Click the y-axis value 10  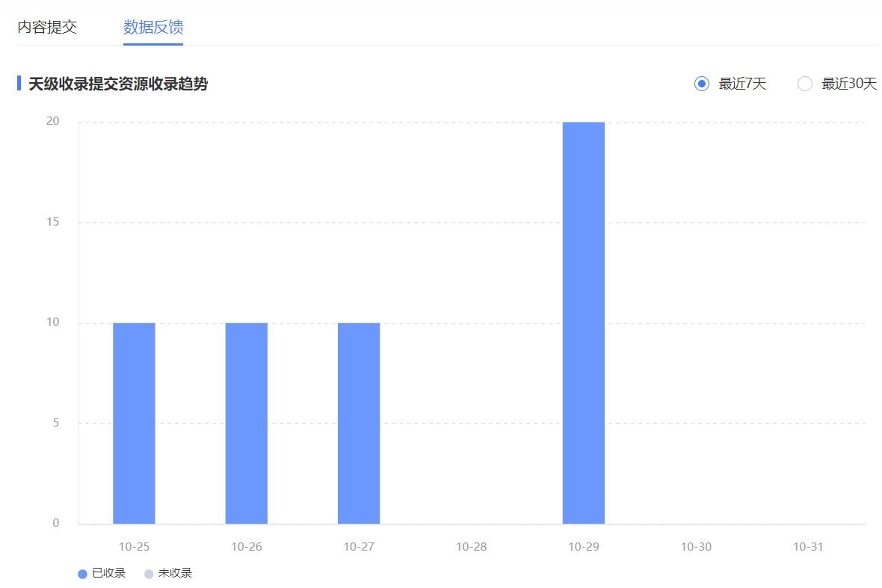pos(53,322)
